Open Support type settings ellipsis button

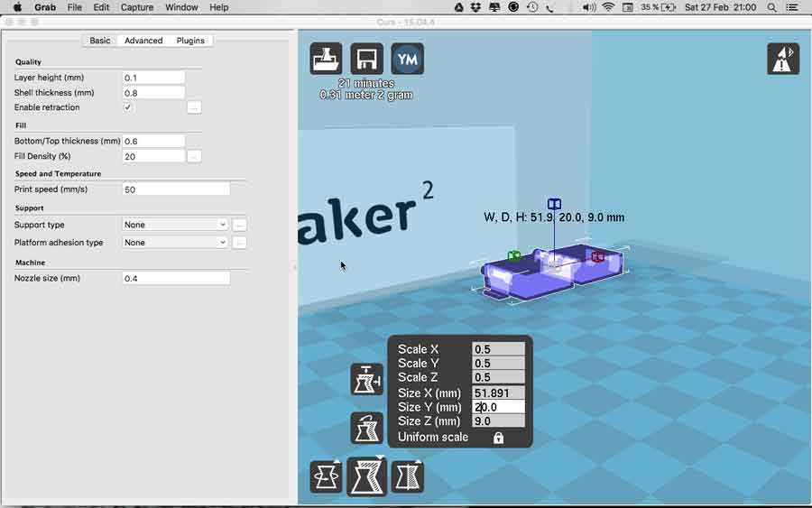tap(239, 225)
